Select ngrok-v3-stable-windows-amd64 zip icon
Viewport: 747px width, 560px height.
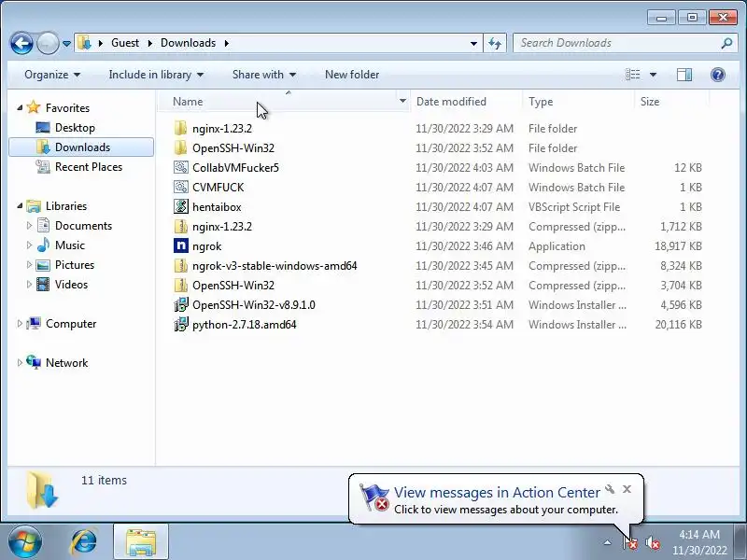tap(181, 265)
